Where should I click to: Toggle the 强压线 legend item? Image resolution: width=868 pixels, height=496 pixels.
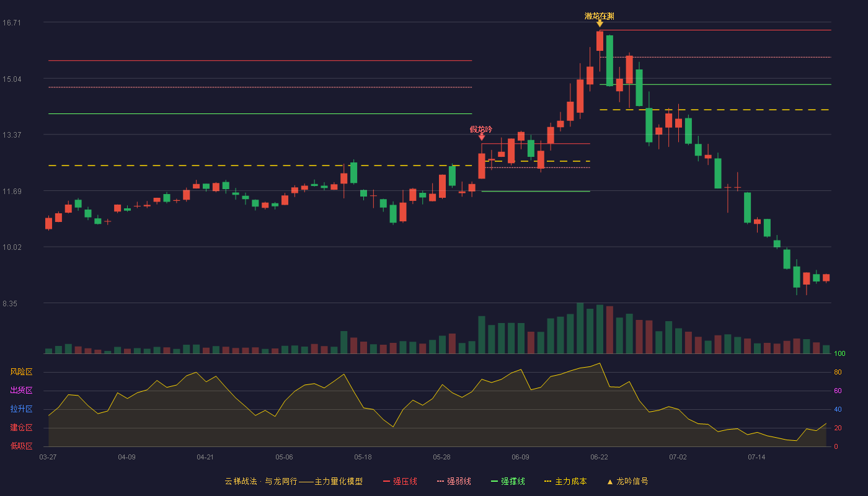(400, 481)
